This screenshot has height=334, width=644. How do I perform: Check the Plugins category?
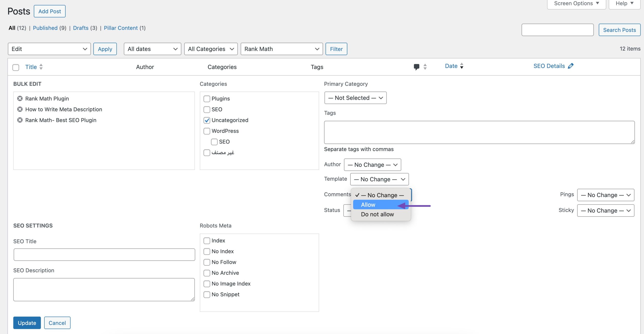pos(207,99)
